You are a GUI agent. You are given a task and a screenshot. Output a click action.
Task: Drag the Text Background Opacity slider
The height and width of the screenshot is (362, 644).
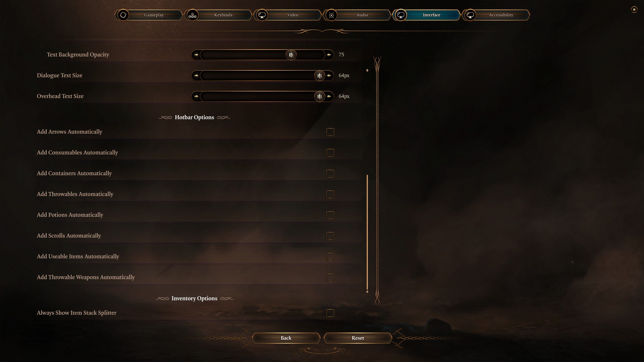(291, 55)
